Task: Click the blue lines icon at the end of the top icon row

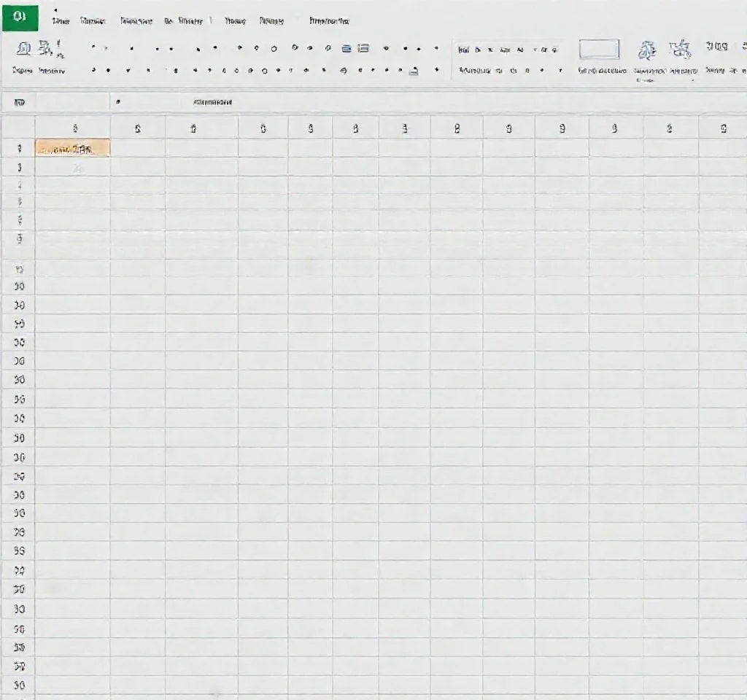Action: 363,49
